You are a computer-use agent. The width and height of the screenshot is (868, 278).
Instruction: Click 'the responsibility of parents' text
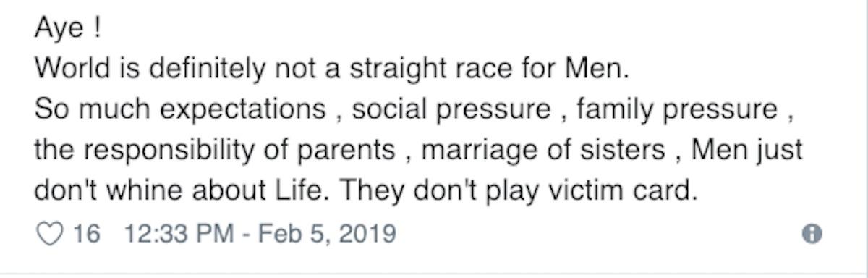point(215,151)
